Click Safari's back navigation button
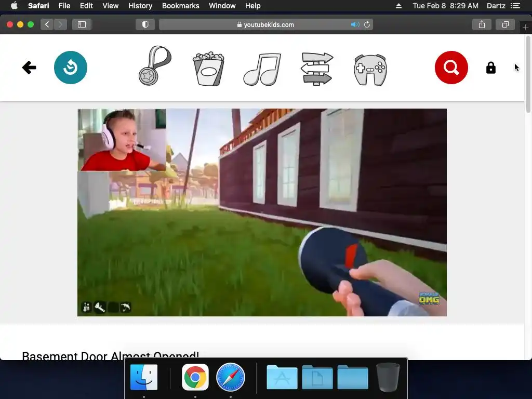This screenshot has height=399, width=532. point(47,24)
